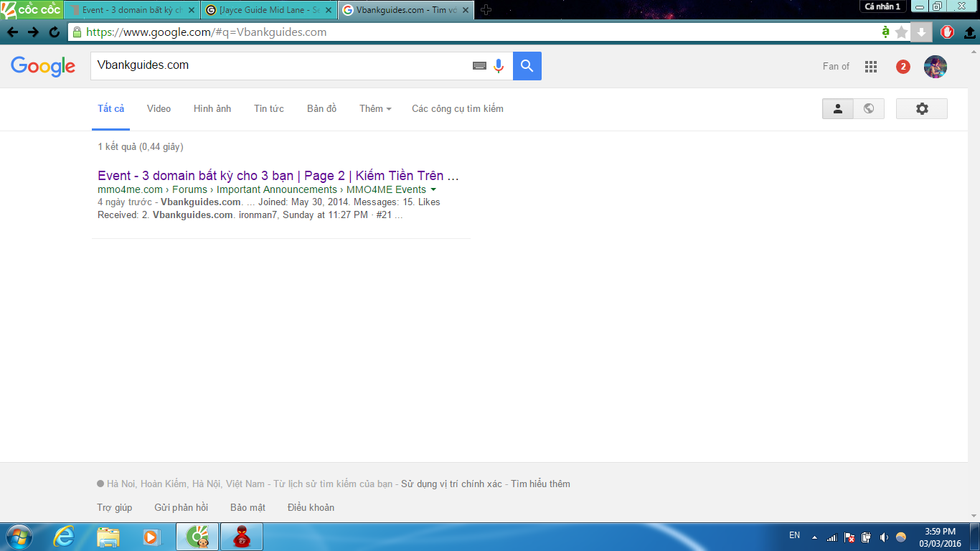
Task: Open the search settings gear
Action: (x=922, y=108)
